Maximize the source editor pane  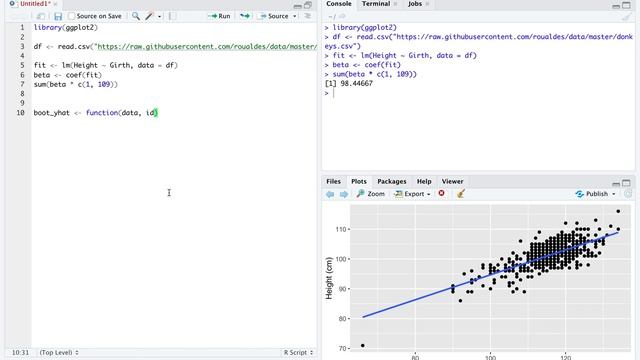click(x=308, y=5)
